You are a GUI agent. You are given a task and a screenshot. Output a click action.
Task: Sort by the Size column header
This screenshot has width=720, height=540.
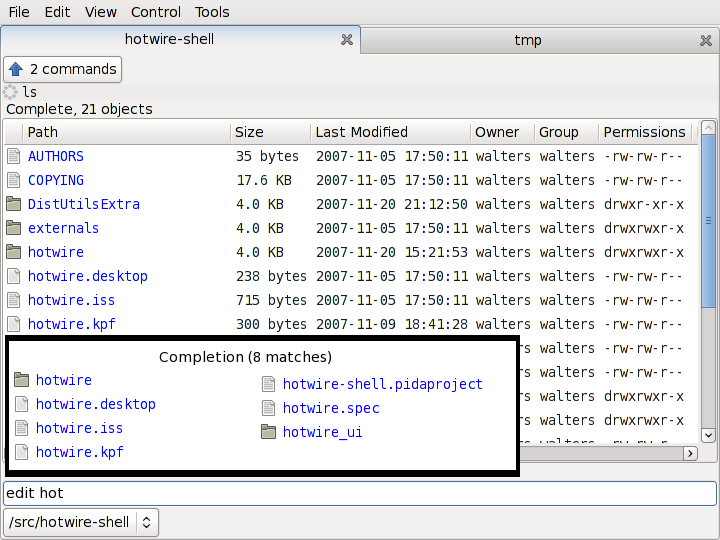270,132
